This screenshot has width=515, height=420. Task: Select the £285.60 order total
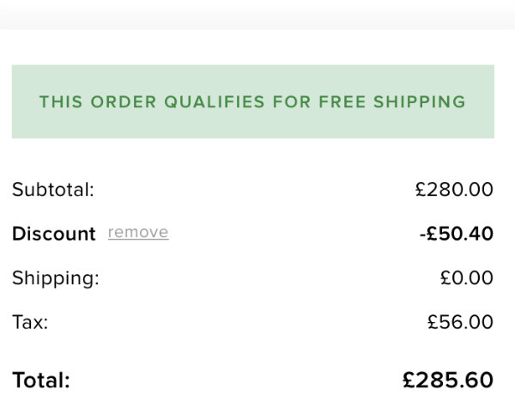click(448, 380)
